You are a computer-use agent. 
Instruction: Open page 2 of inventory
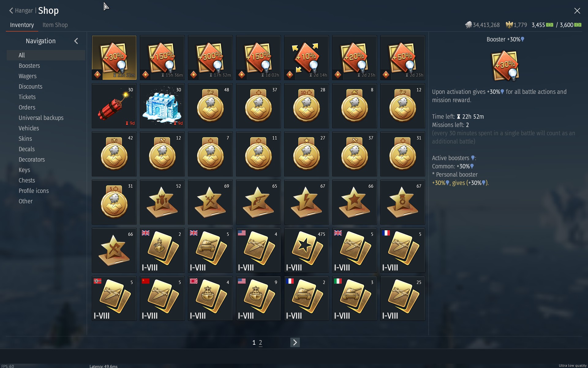pos(260,343)
